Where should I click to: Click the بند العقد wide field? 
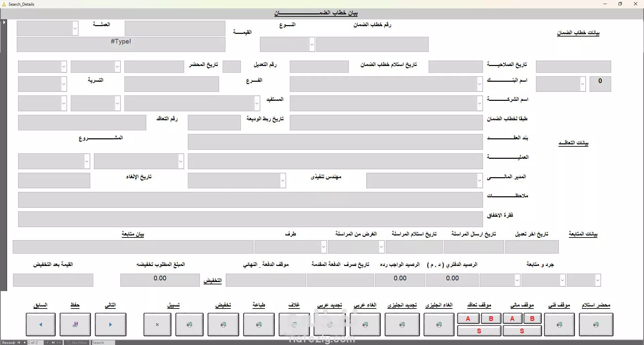[x=335, y=142]
